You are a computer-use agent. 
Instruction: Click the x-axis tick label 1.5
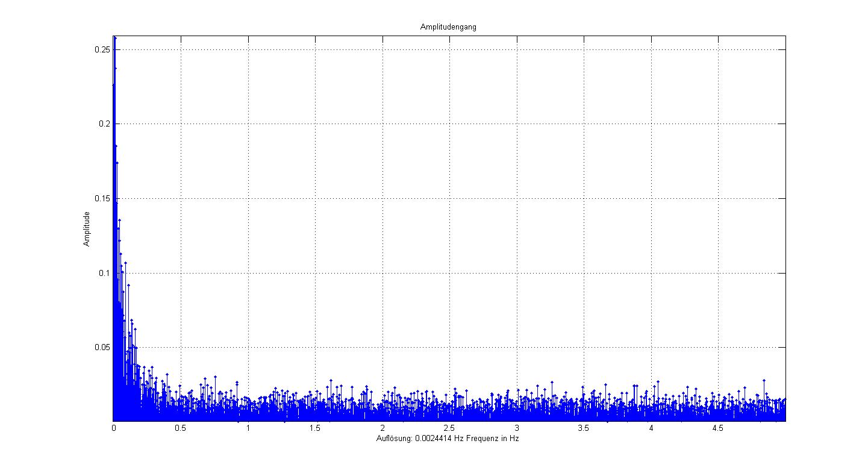coord(314,428)
